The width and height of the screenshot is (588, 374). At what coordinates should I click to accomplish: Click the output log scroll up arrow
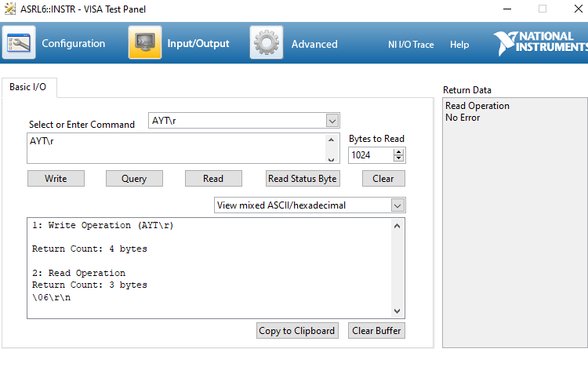click(x=397, y=226)
